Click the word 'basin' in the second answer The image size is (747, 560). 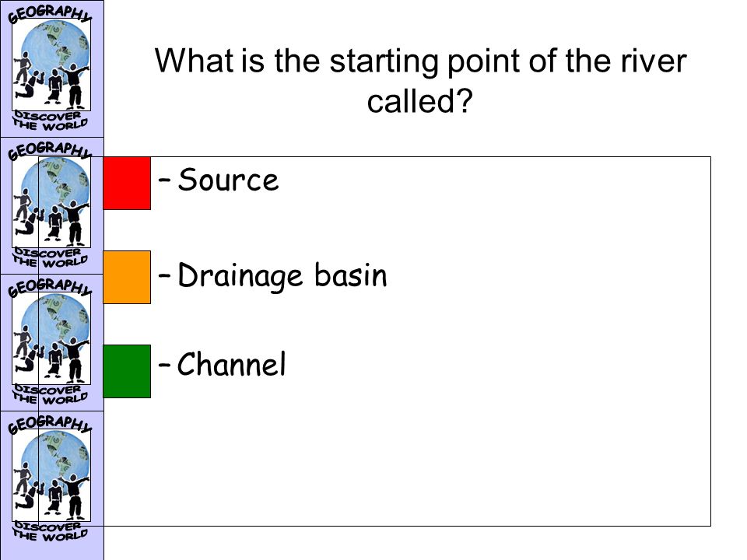pyautogui.click(x=350, y=275)
